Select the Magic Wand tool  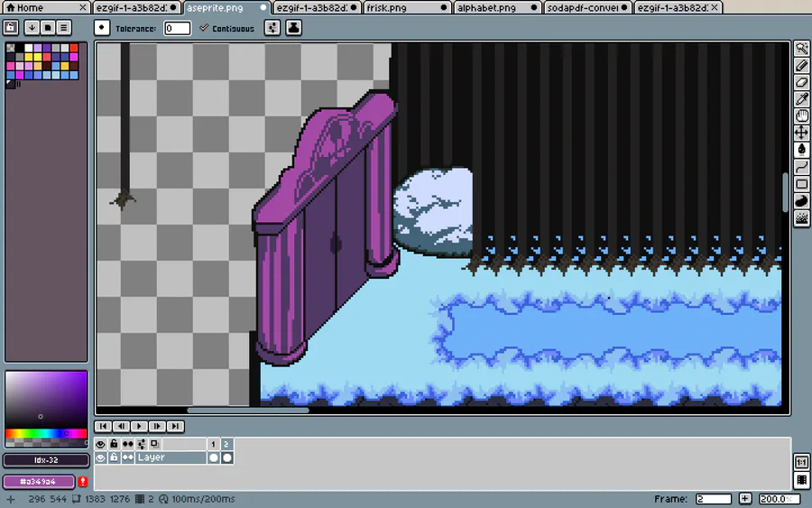coord(802,48)
